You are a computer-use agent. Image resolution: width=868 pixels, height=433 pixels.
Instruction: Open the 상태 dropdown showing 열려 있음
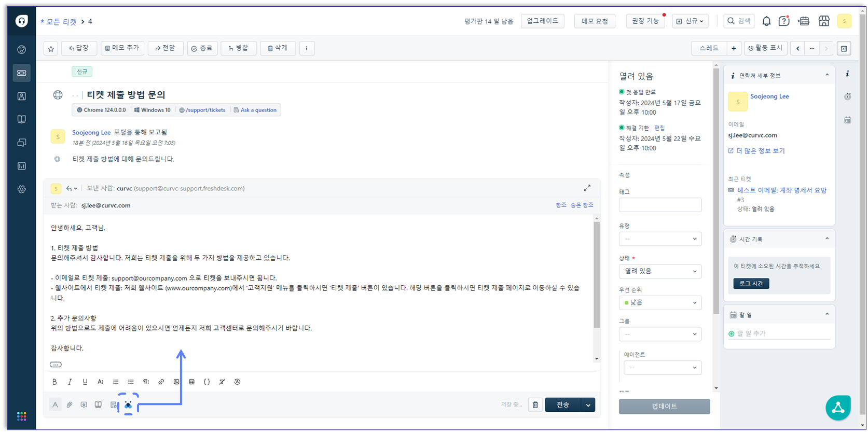(x=660, y=271)
